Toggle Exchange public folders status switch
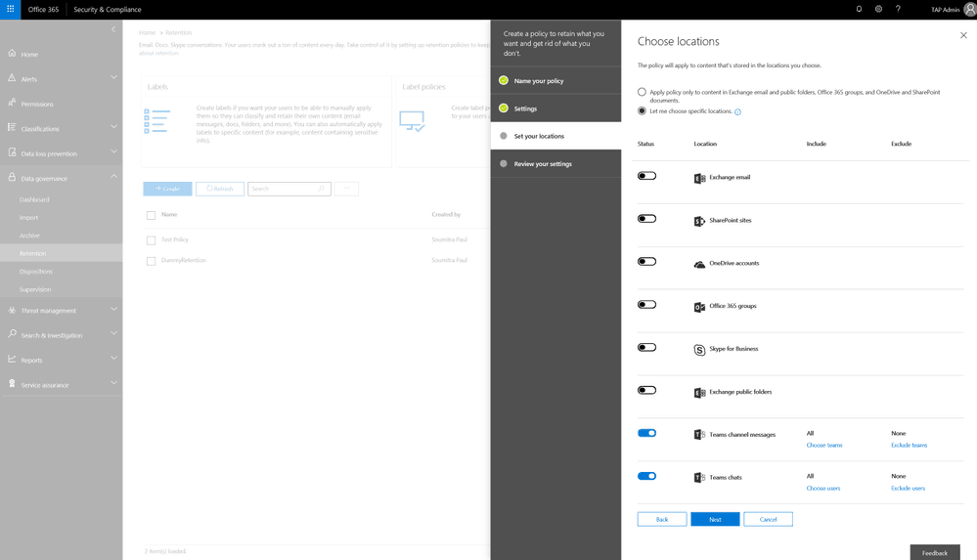The height and width of the screenshot is (560, 977). point(646,391)
